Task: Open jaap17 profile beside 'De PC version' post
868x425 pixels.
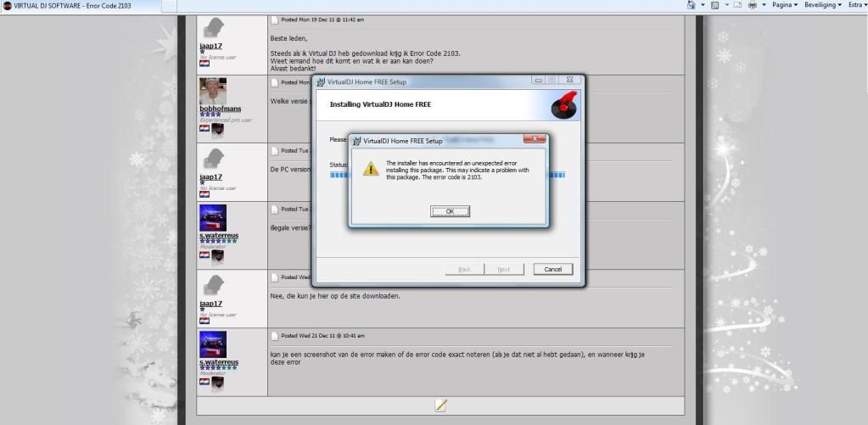Action: point(211,176)
